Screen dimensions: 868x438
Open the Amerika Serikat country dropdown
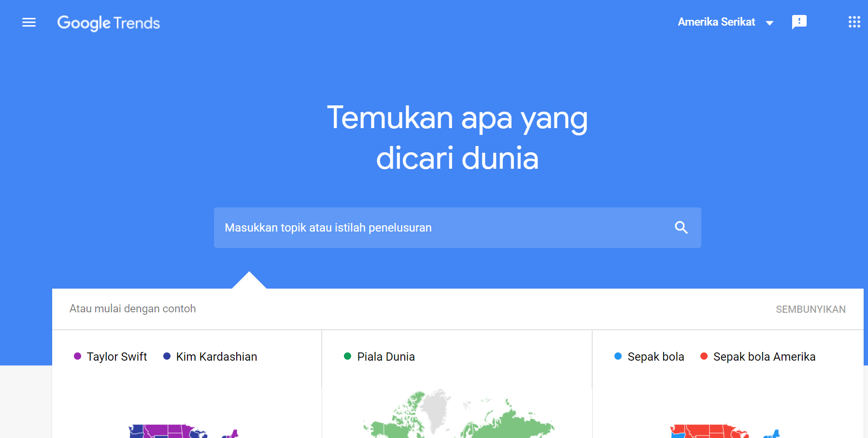tap(726, 22)
